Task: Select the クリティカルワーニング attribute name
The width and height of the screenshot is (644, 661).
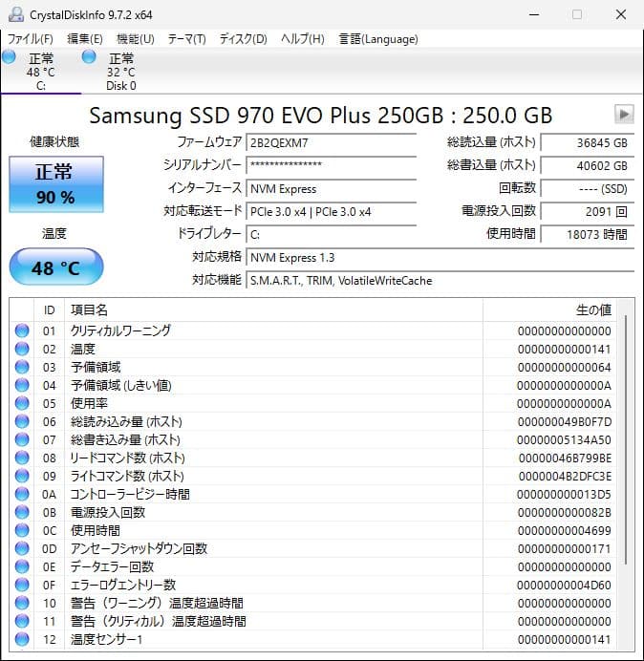Action: click(x=120, y=330)
